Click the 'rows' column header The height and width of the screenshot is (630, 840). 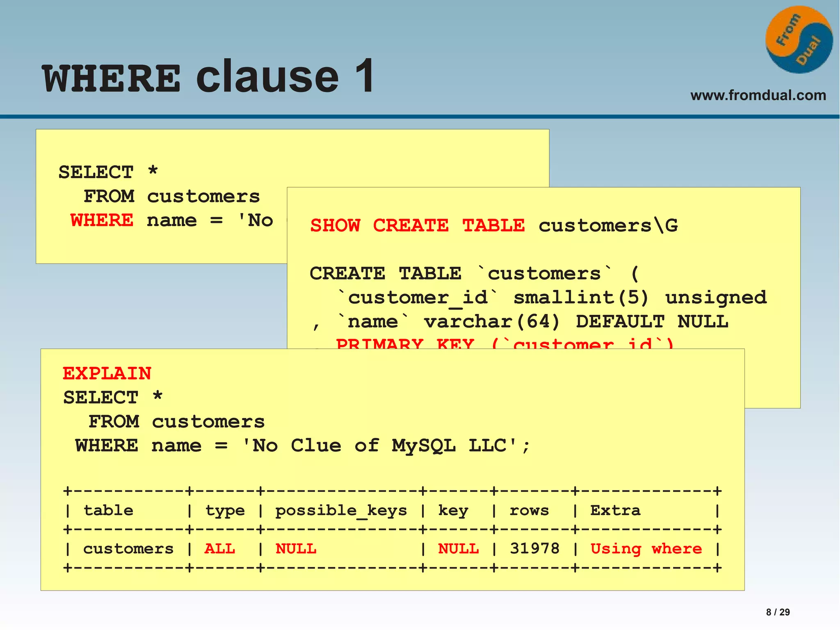click(x=529, y=511)
